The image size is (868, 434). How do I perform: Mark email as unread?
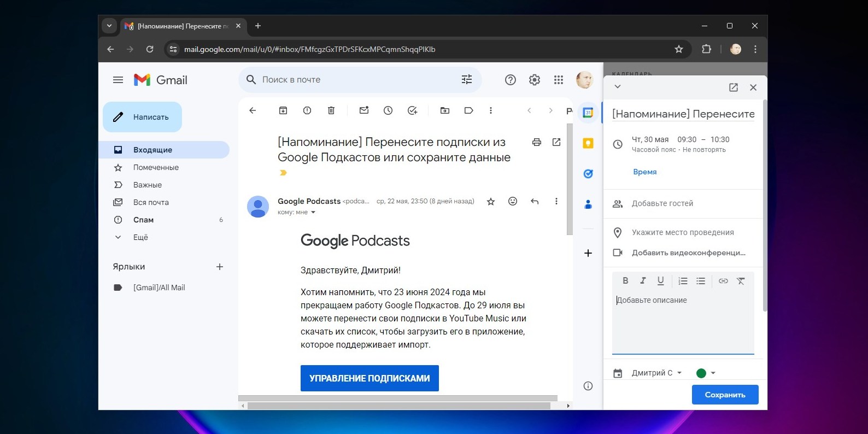(364, 110)
